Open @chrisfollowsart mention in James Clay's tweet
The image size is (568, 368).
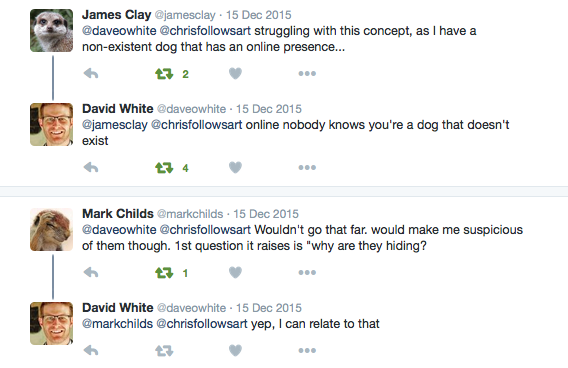tap(205, 31)
